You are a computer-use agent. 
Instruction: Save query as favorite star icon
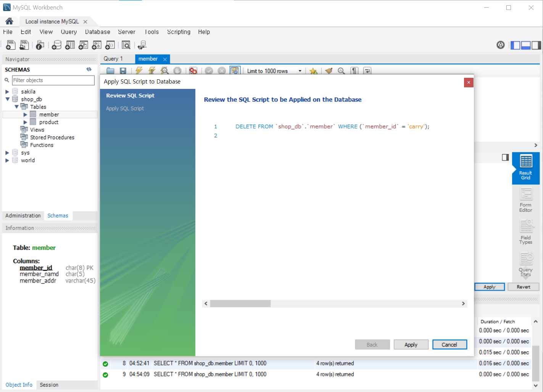tap(313, 71)
